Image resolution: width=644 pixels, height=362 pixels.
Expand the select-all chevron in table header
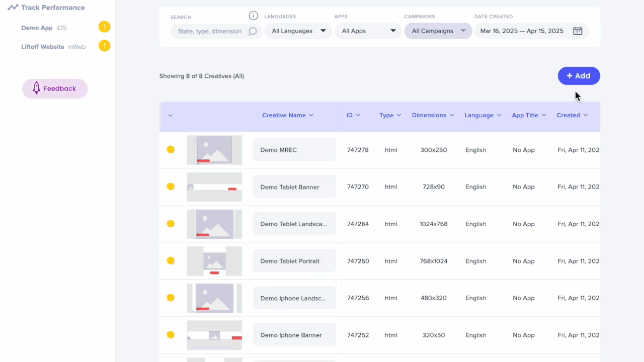click(x=170, y=116)
